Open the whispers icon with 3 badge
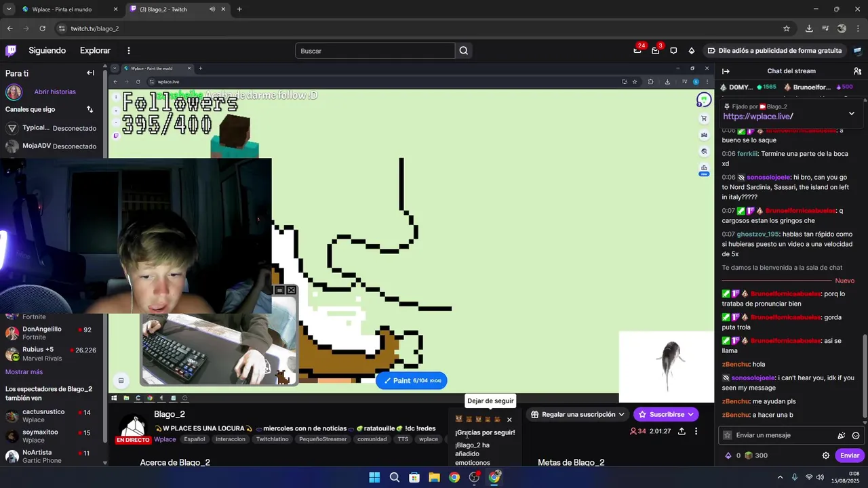The height and width of the screenshot is (488, 868). click(656, 50)
